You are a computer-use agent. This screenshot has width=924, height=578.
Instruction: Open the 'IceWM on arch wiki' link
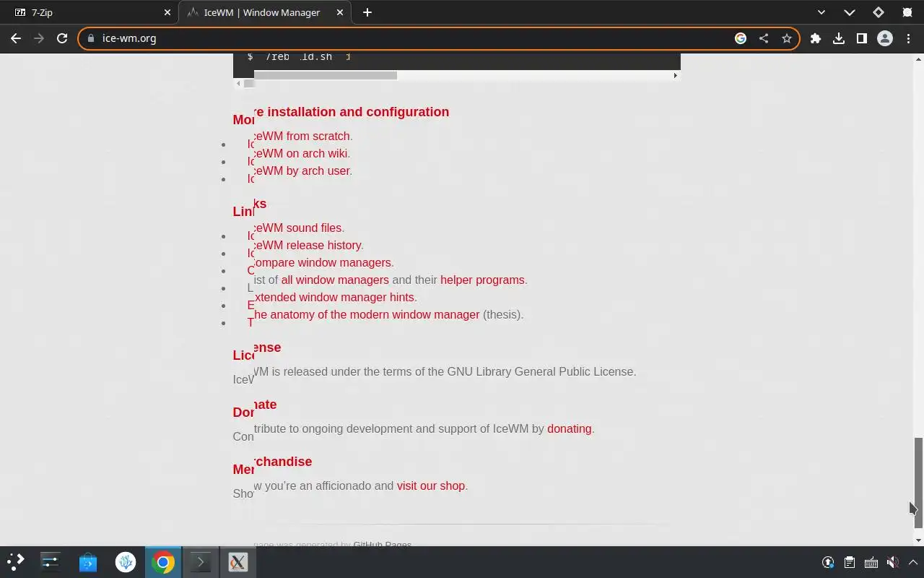coord(300,153)
